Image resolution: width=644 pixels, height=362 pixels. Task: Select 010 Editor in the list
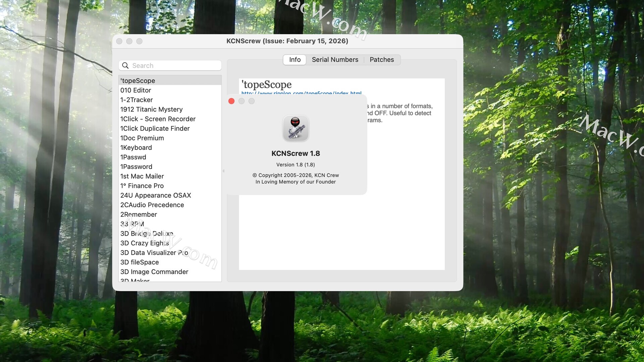coord(136,90)
